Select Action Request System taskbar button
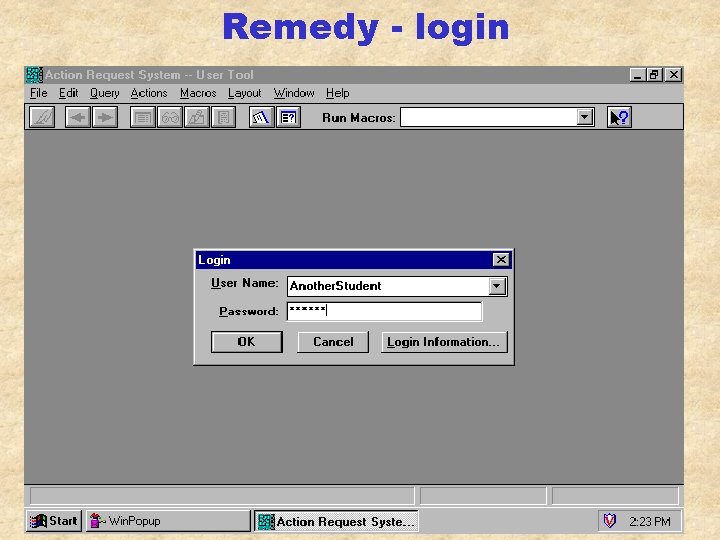720x540 pixels. pos(336,521)
